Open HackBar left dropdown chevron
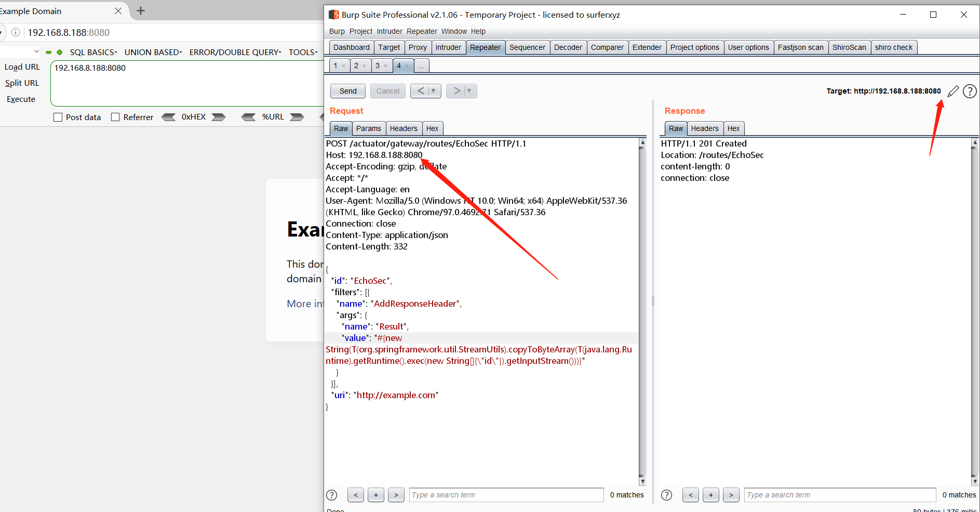 36,51
